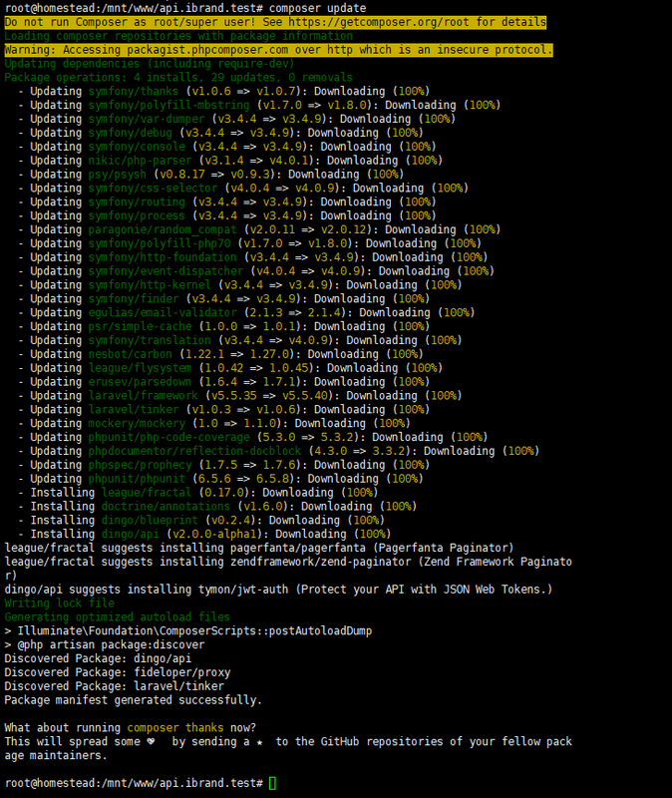Click the 'symfony/translation' package name
This screenshot has height=798, width=672.
point(150,340)
